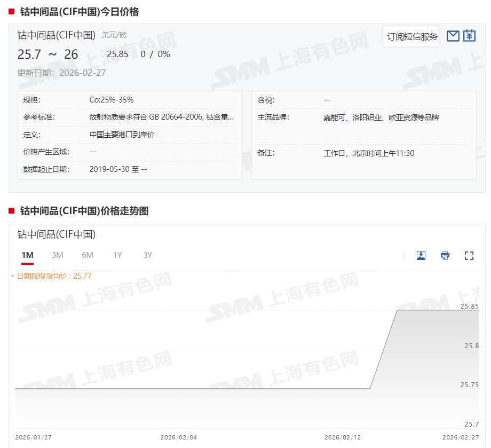Click the 订阅短信服务 tooltip button
Viewport: 491px width, 448px height.
coord(411,36)
